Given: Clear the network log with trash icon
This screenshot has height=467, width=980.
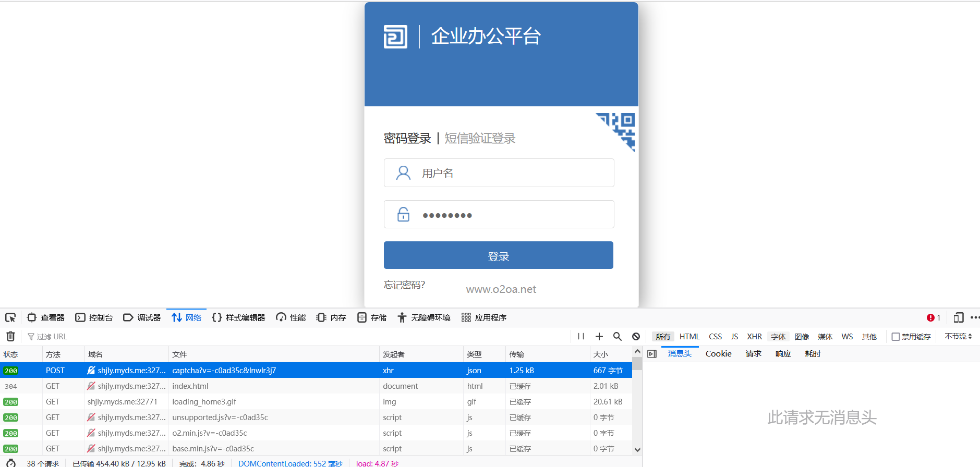Looking at the screenshot, I should (x=10, y=336).
